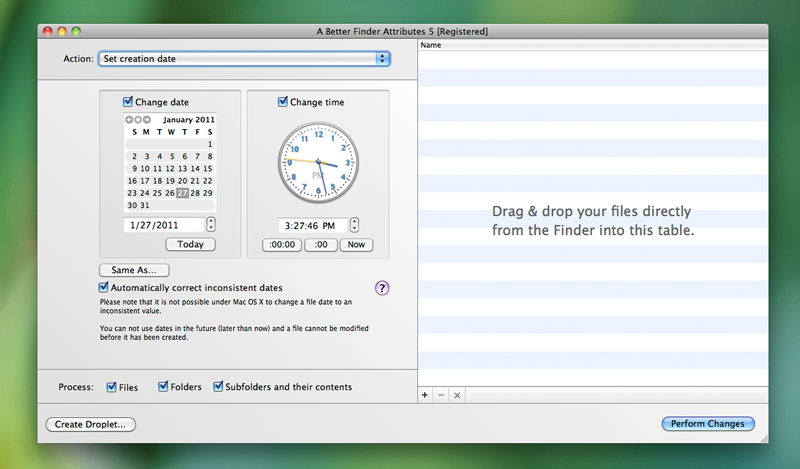The width and height of the screenshot is (800, 469).
Task: Toggle the Folders process checkbox
Action: (x=163, y=386)
